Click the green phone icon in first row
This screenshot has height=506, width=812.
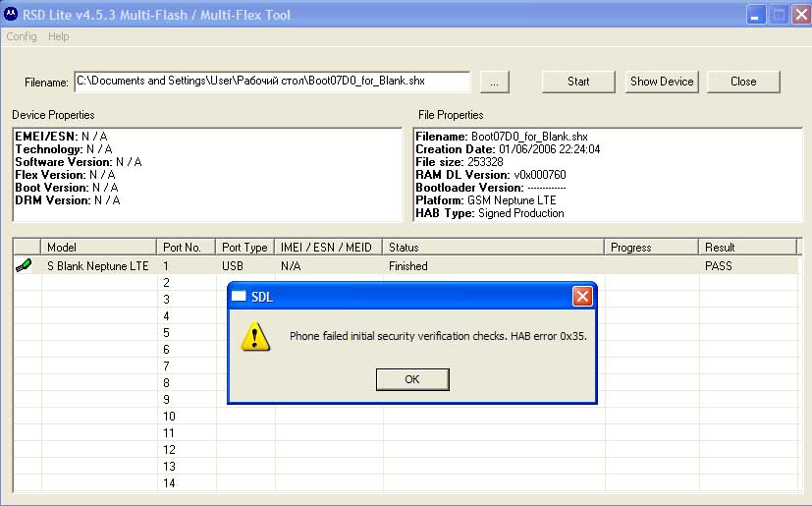[24, 266]
